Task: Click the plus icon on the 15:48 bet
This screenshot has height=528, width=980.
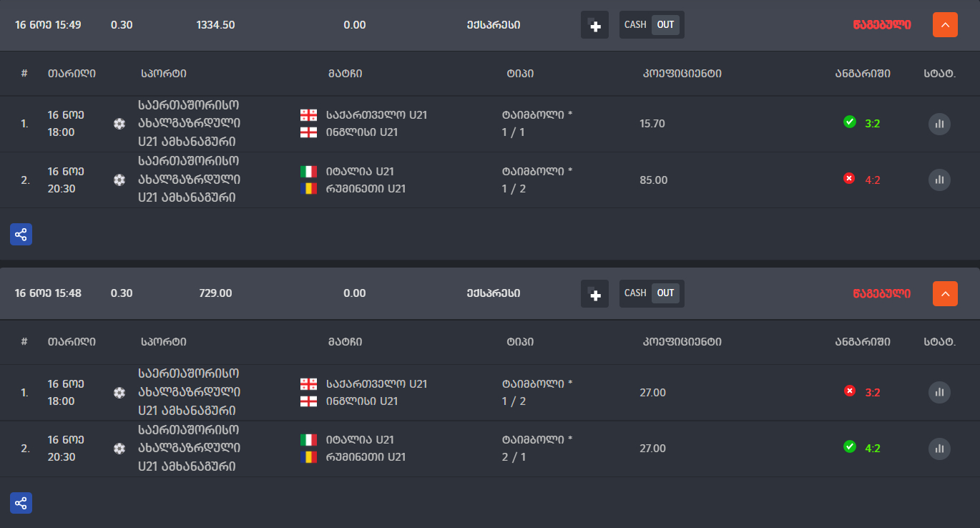Action: tap(594, 293)
